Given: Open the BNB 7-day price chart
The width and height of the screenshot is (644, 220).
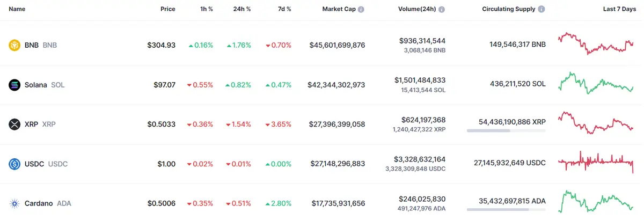Looking at the screenshot, I should point(596,44).
